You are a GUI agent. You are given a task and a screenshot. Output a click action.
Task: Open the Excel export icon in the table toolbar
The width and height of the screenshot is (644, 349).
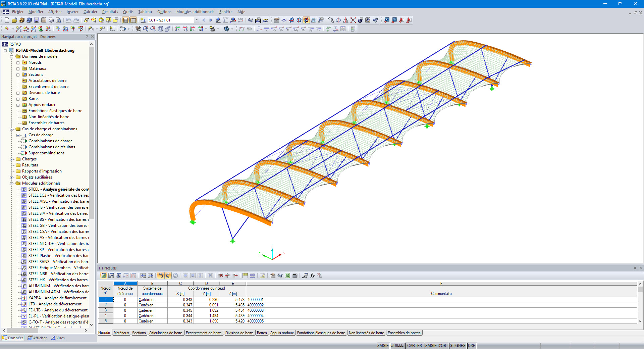(x=287, y=276)
